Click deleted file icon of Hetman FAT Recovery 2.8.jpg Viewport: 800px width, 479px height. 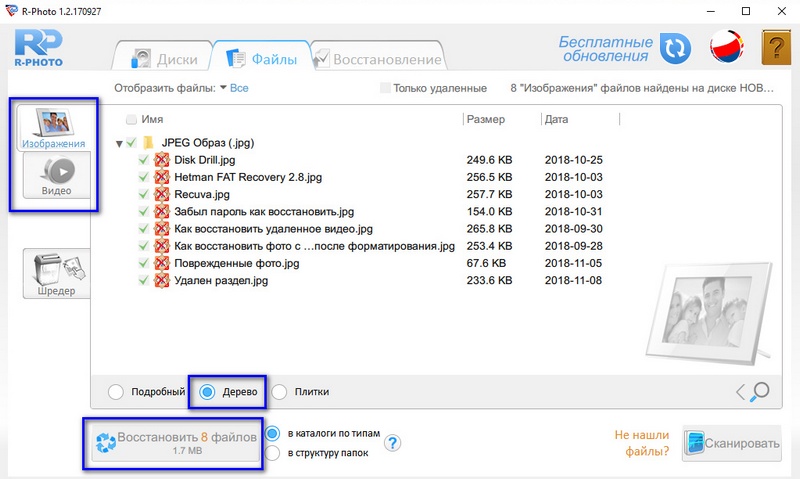tap(162, 177)
